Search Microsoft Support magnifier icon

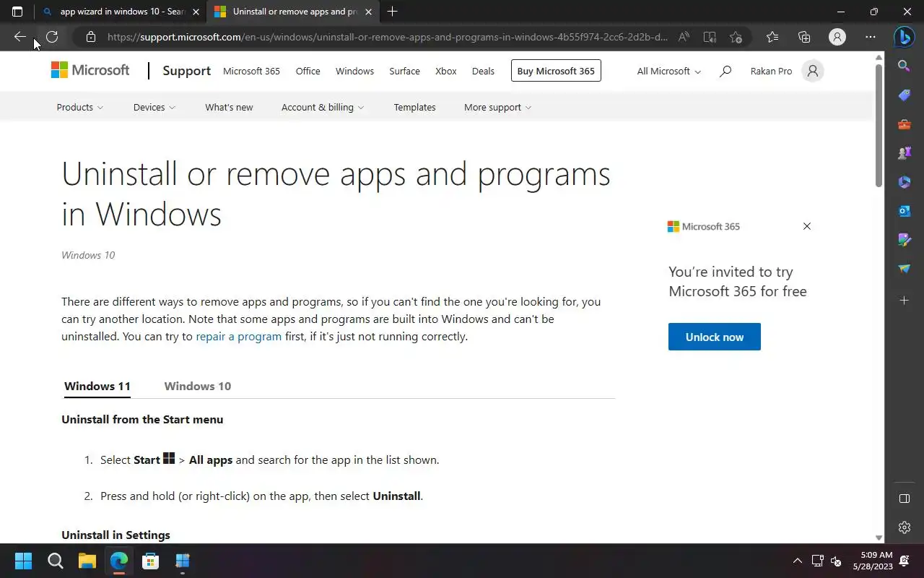725,71
